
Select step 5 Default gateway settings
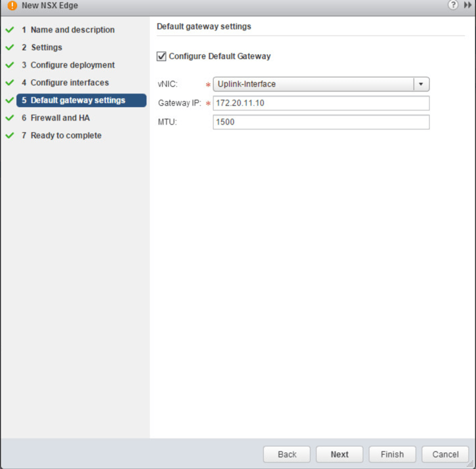pyautogui.click(x=77, y=100)
